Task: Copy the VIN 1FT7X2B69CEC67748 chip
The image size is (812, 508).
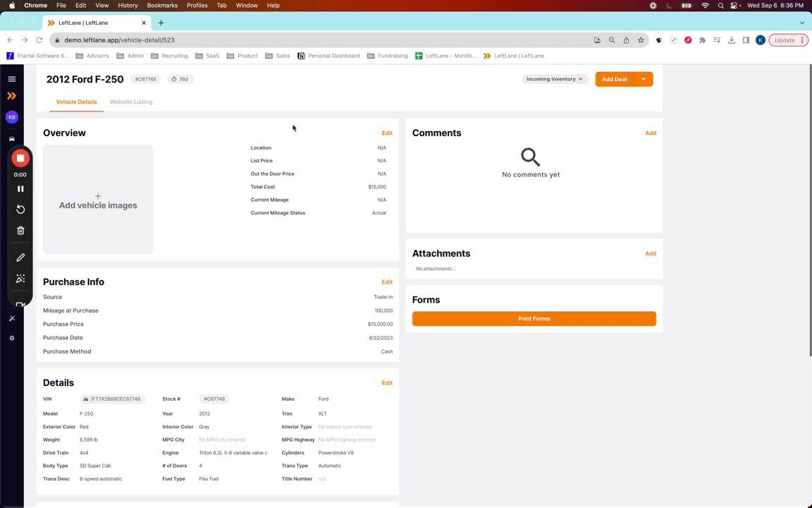Action: 112,399
